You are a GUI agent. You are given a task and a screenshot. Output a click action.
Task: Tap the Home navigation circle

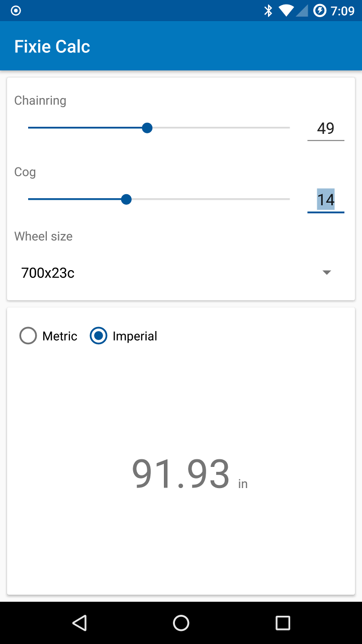(181, 622)
